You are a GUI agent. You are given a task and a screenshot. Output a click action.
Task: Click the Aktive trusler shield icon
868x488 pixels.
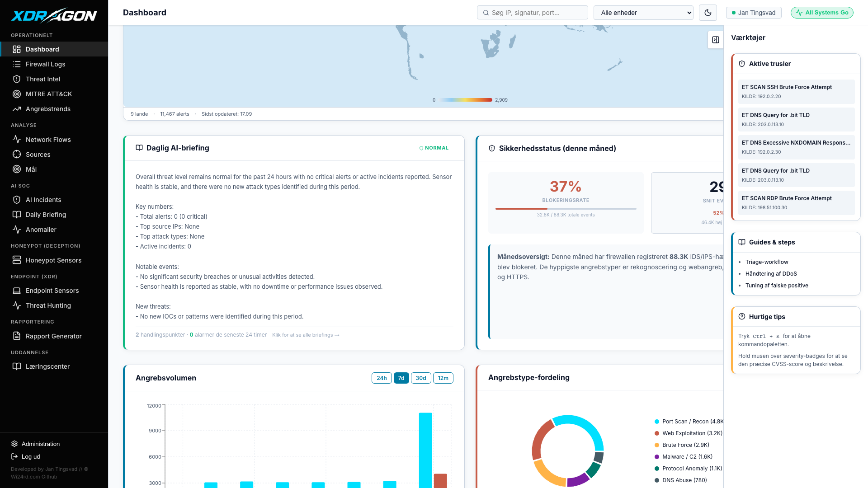742,64
